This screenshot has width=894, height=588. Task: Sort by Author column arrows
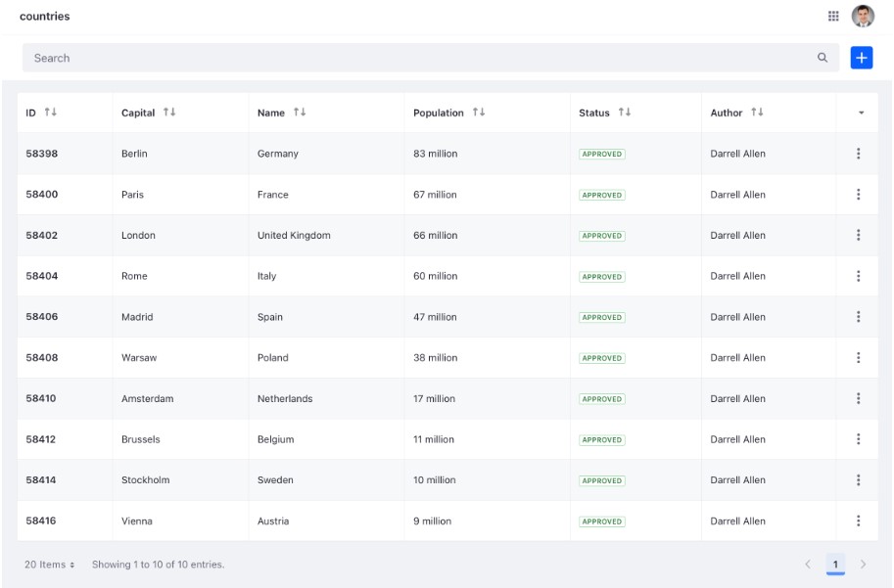(x=757, y=113)
